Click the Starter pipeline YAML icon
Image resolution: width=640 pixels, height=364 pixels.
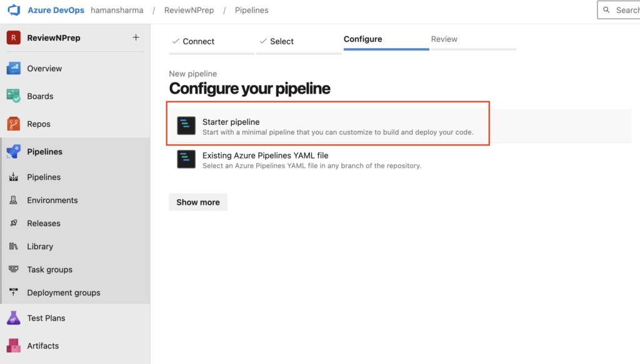(186, 125)
